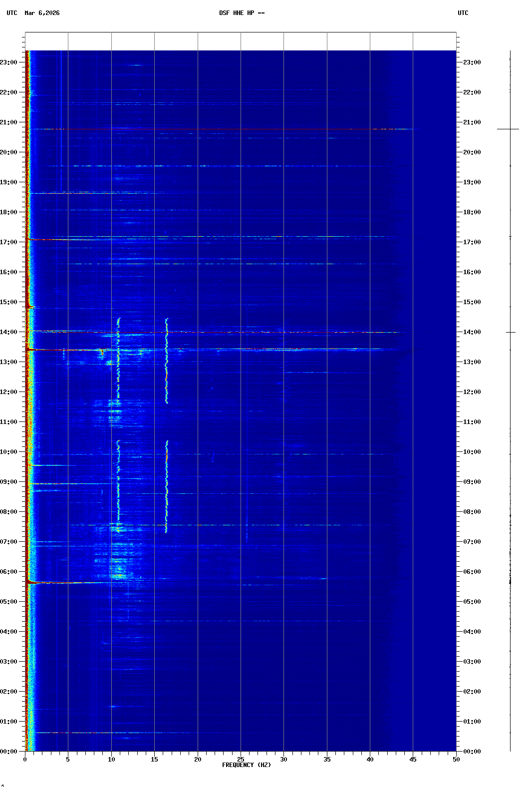Click the seismogram trace spike at 14:00

[x=511, y=332]
